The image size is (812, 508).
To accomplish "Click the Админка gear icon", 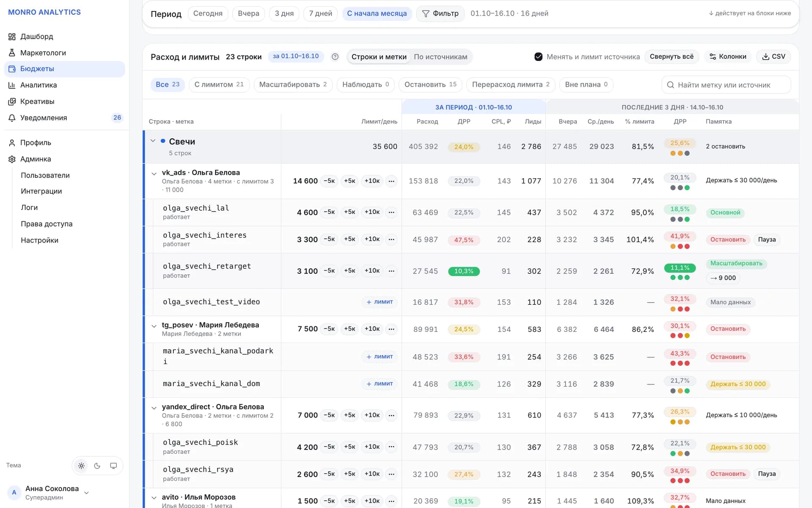I will 12,159.
